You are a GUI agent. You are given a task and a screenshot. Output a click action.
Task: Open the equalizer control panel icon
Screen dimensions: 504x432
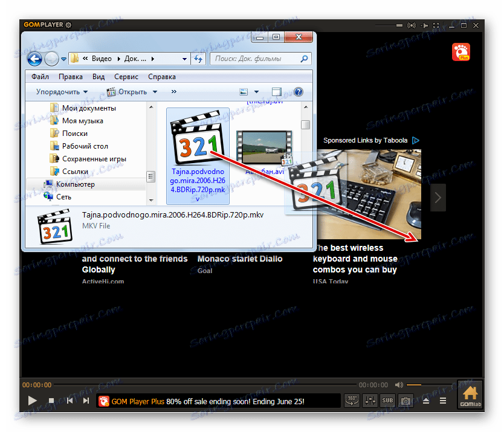(370, 401)
